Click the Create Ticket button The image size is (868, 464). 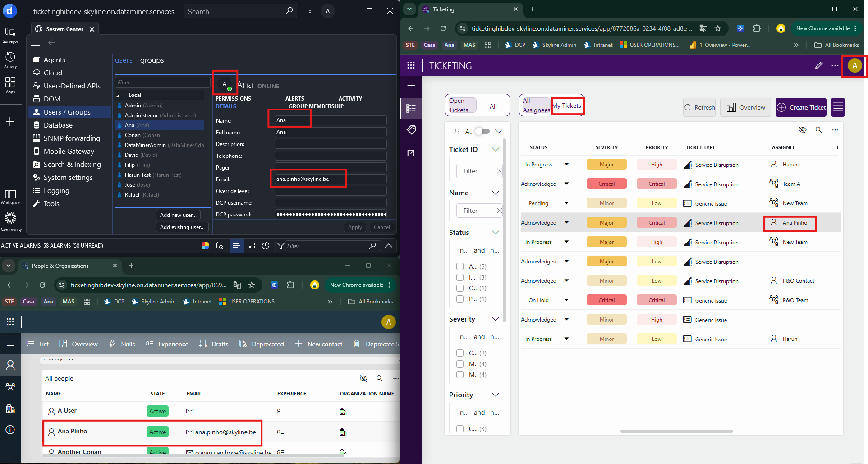pyautogui.click(x=801, y=107)
